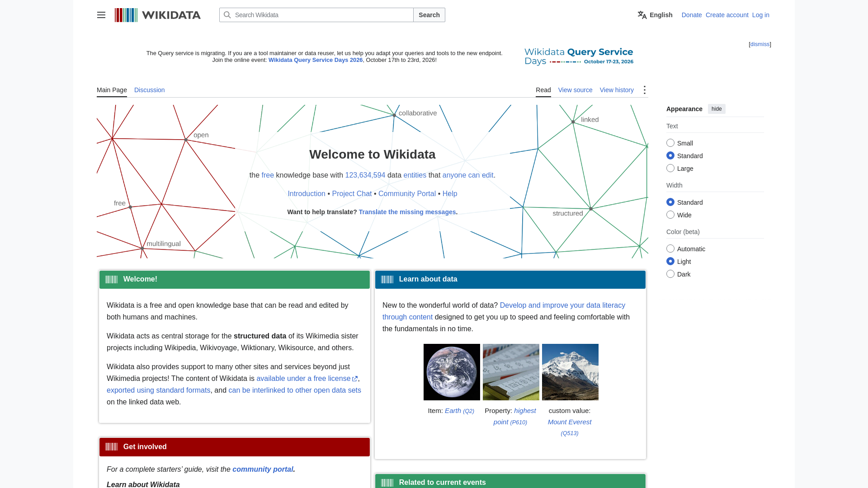Viewport: 868px width, 488px height.
Task: Switch to the Discussion tab
Action: [x=149, y=90]
